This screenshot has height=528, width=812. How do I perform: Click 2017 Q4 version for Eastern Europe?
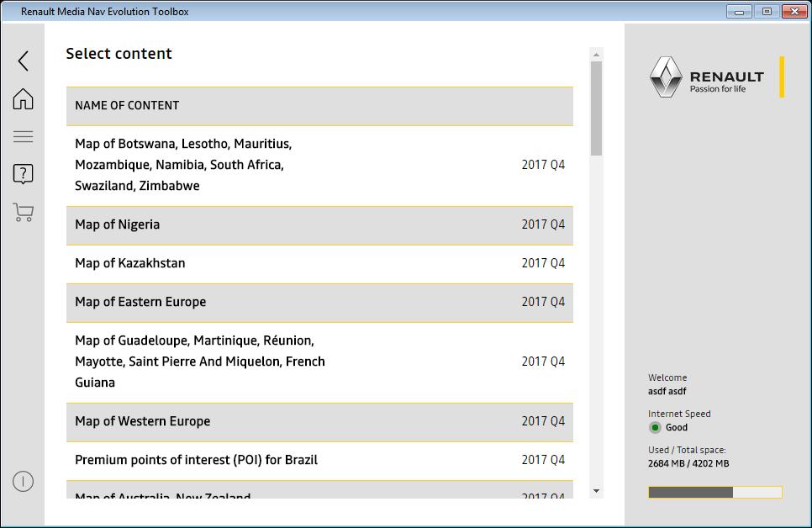click(543, 302)
